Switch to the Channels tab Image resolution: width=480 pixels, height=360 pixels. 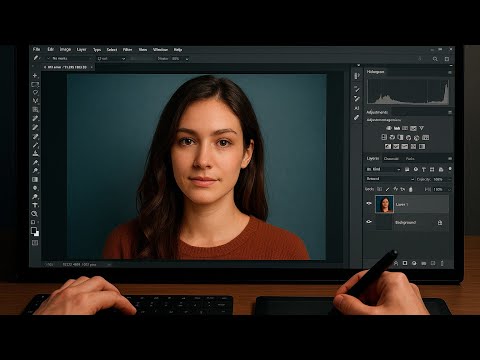391,159
